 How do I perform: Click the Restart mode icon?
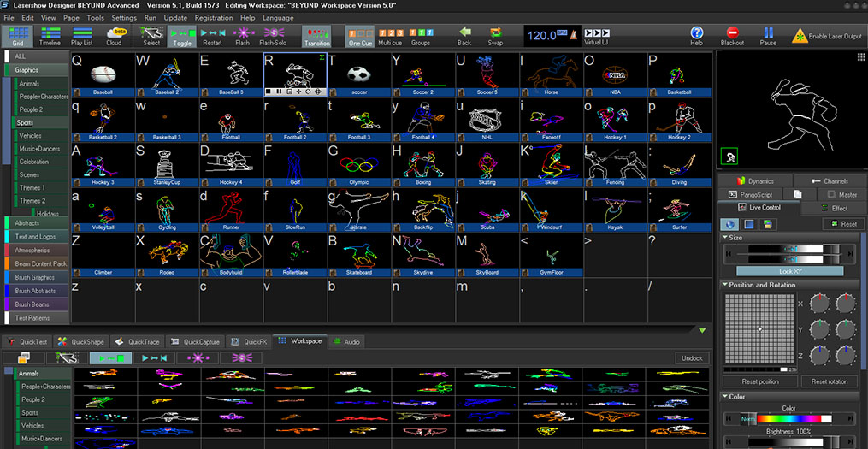(211, 36)
